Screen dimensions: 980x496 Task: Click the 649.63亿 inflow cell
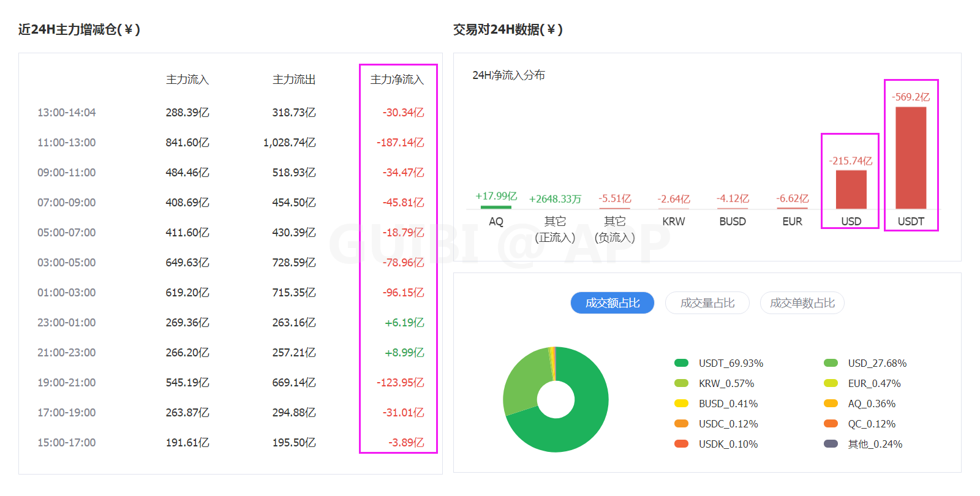(x=187, y=263)
